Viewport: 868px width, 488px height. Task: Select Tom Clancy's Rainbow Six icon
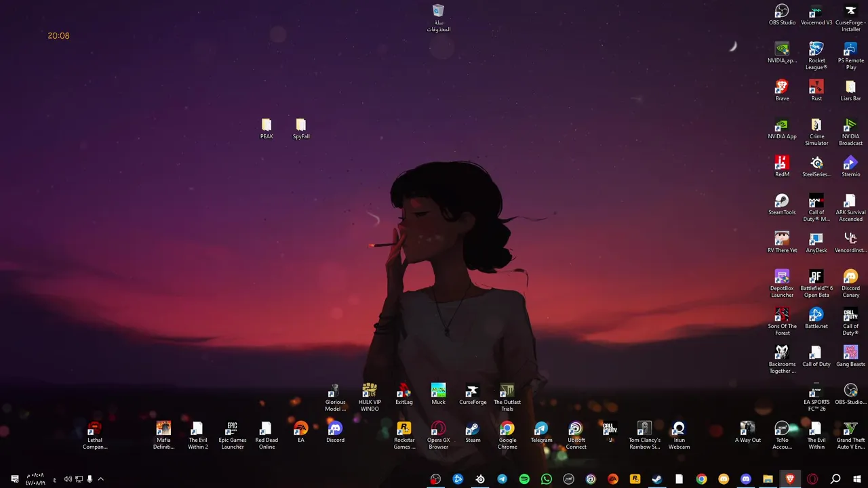point(644,436)
